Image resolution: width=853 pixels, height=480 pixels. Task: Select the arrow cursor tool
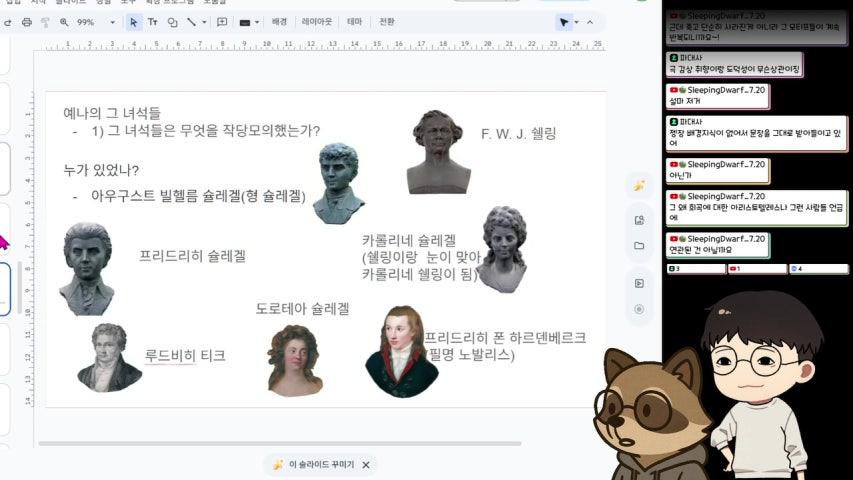tap(133, 22)
